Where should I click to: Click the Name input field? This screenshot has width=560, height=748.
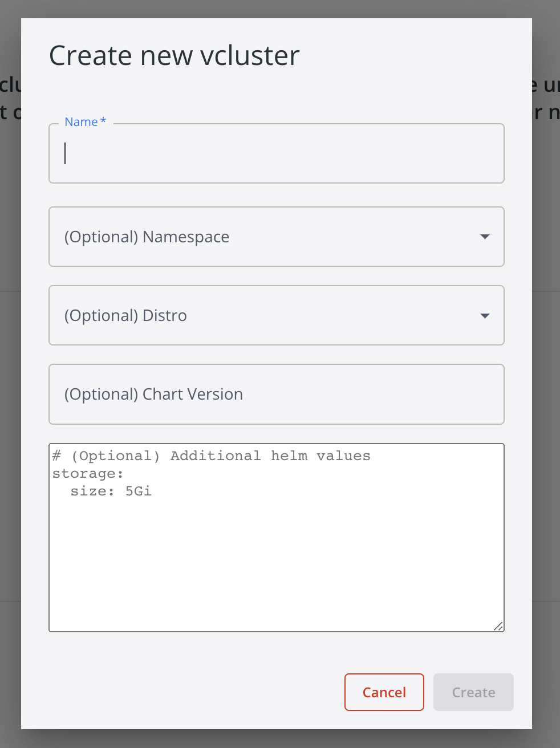277,154
